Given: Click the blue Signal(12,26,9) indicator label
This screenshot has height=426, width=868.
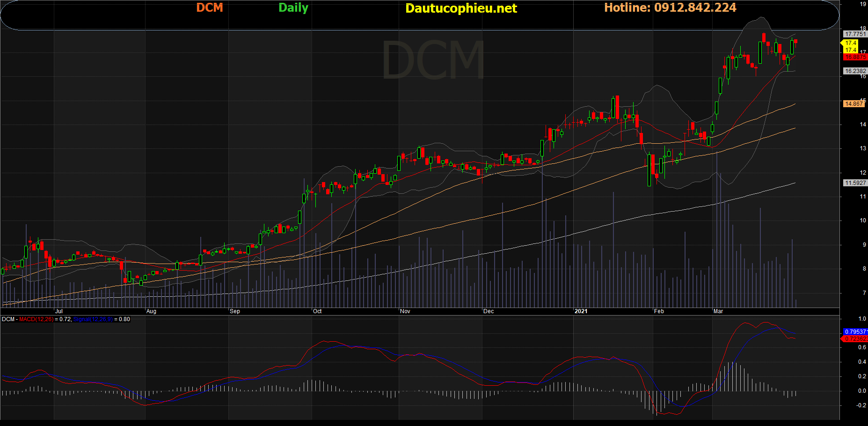Looking at the screenshot, I should (93, 319).
